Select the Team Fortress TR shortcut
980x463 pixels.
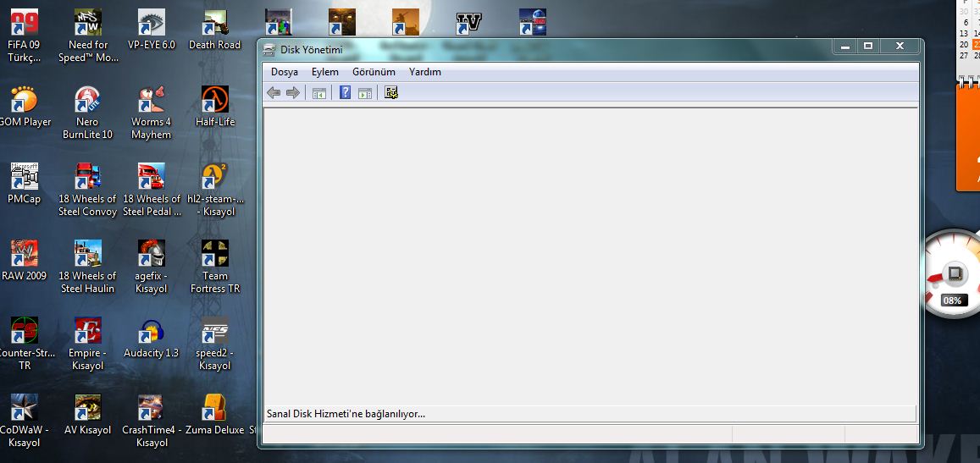click(x=215, y=254)
